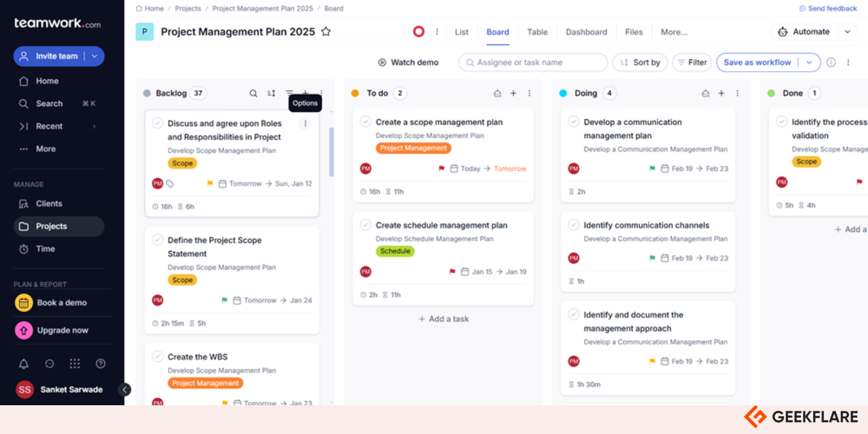Open the info icon beside Save as workflow
This screenshot has width=868, height=434.
pyautogui.click(x=831, y=62)
